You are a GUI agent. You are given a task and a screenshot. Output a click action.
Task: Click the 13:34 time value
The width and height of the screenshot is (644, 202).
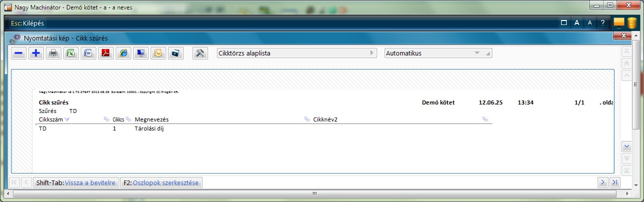tap(526, 102)
